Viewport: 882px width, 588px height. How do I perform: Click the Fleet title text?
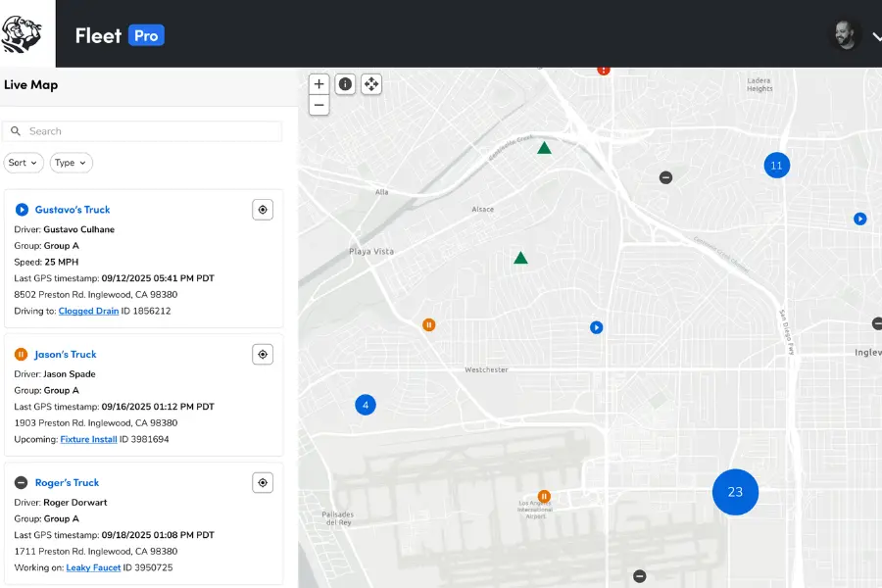[x=98, y=36]
